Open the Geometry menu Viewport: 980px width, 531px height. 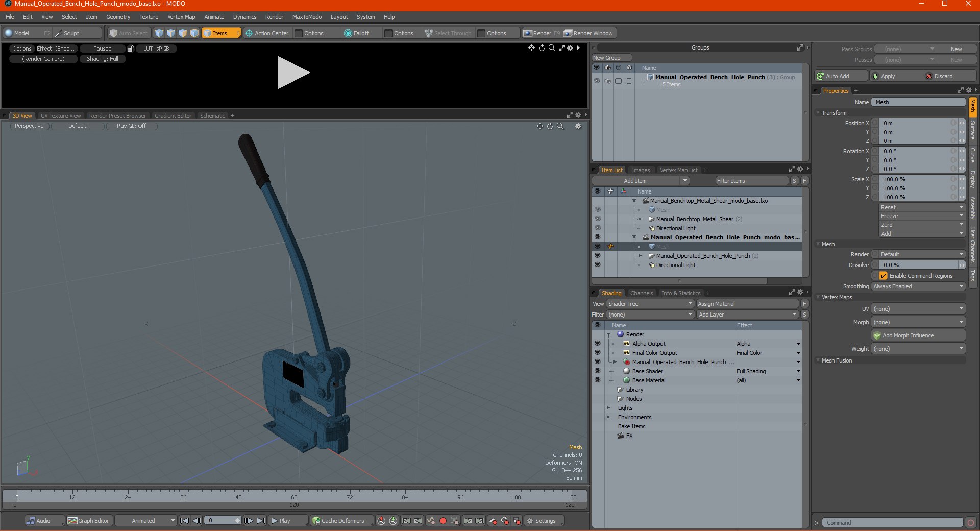[118, 17]
